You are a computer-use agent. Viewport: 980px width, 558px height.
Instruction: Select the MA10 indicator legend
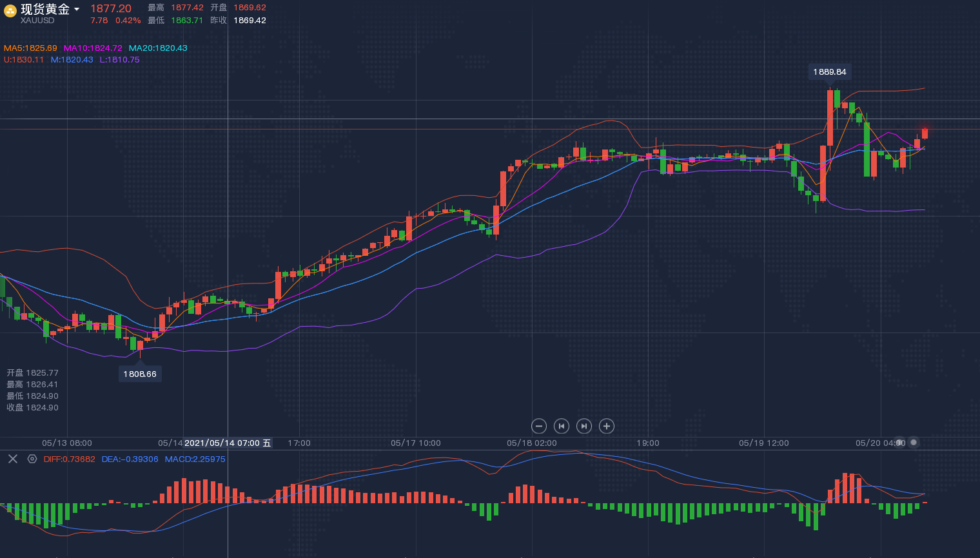[93, 48]
